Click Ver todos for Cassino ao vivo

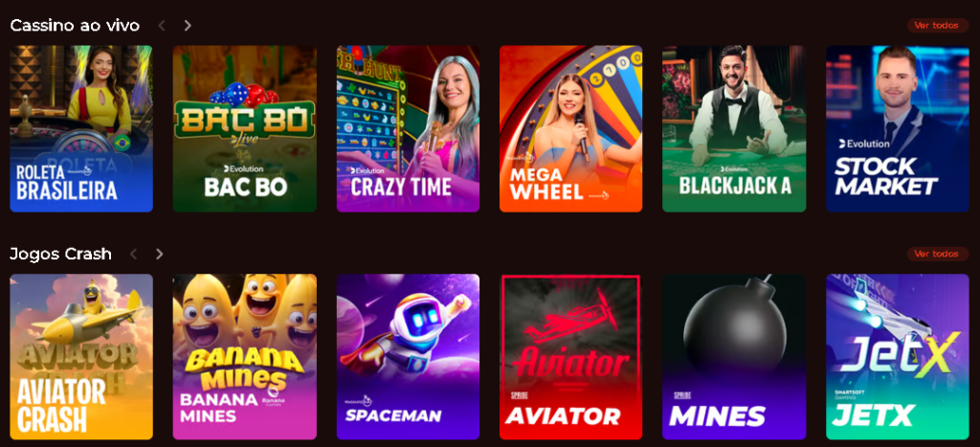[938, 26]
